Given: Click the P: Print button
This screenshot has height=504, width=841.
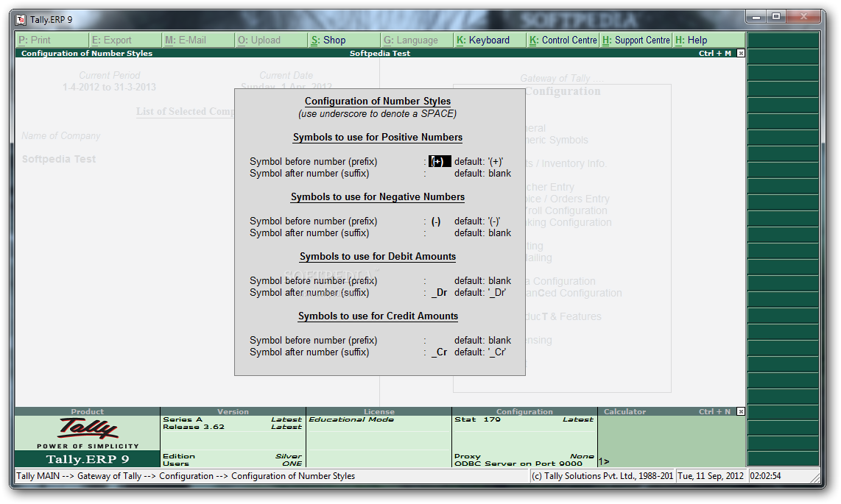Looking at the screenshot, I should (x=52, y=40).
